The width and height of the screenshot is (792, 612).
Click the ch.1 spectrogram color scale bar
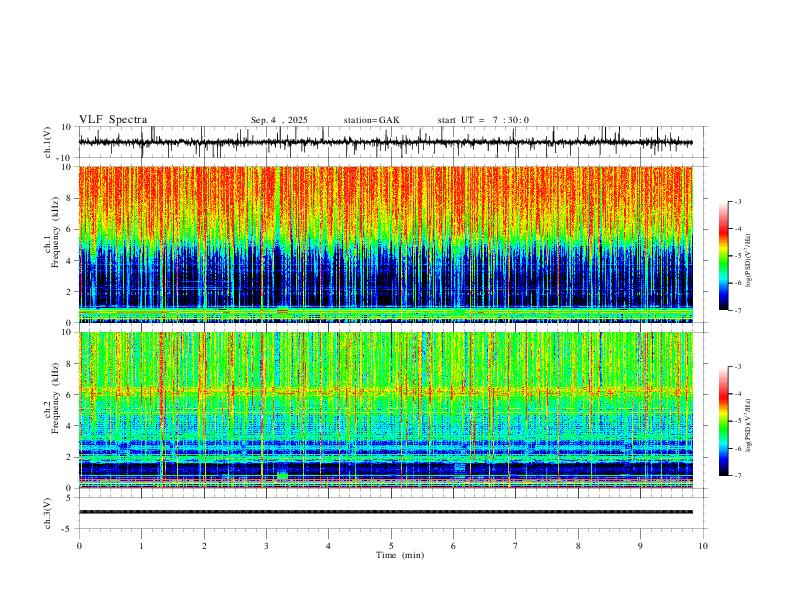[x=723, y=256]
